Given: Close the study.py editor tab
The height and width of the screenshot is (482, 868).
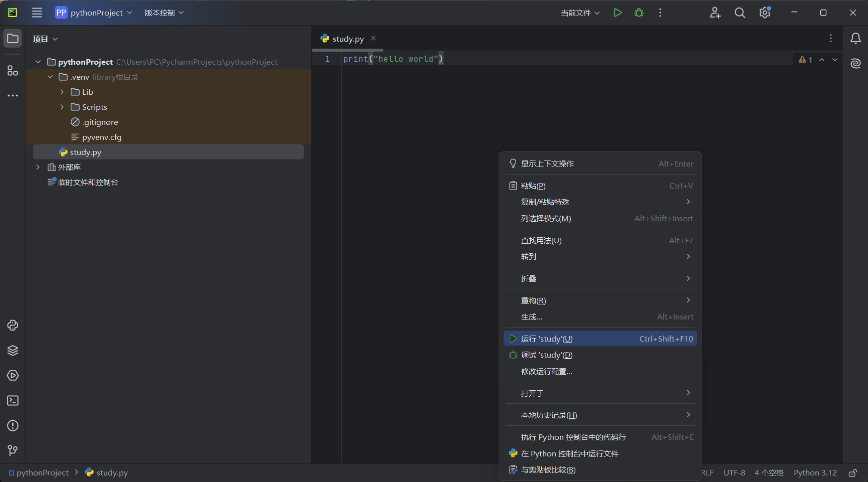Looking at the screenshot, I should click(373, 38).
